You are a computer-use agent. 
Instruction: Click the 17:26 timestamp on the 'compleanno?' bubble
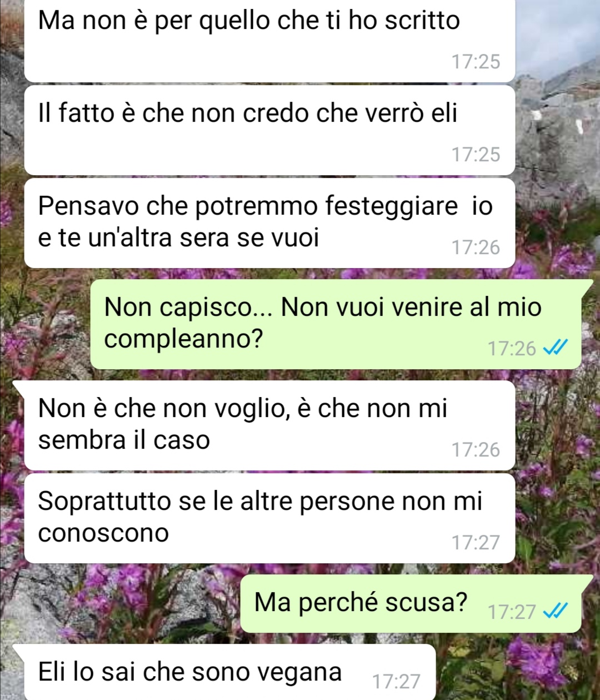[x=512, y=349]
